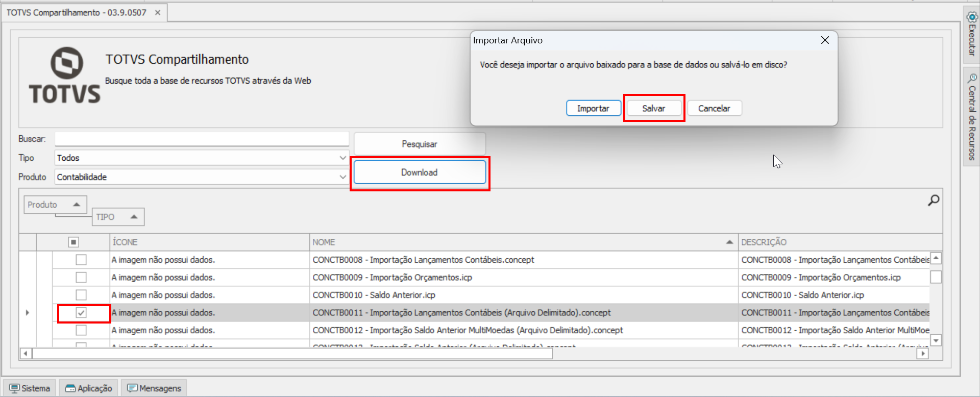Screen dimensions: 980x397
Task: Toggle sort on the Produto grouping chip
Action: click(x=55, y=205)
